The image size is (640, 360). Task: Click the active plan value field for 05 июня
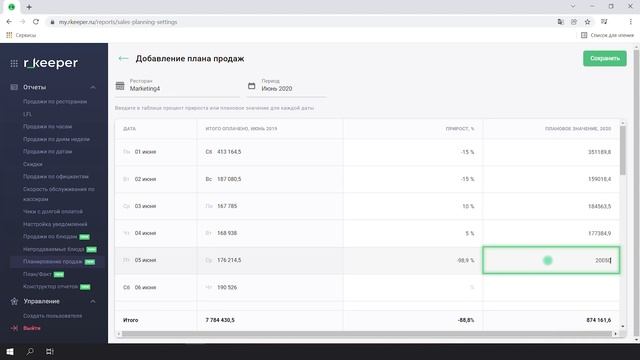point(551,260)
